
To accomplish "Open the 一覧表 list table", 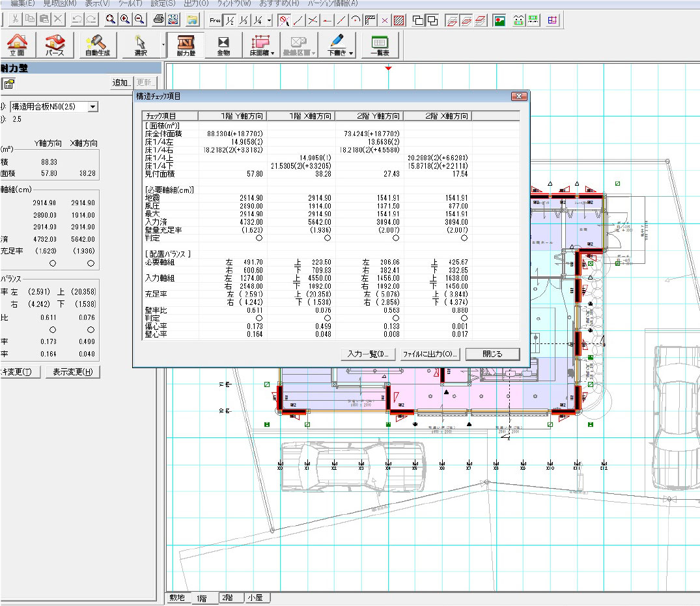I will (x=380, y=45).
